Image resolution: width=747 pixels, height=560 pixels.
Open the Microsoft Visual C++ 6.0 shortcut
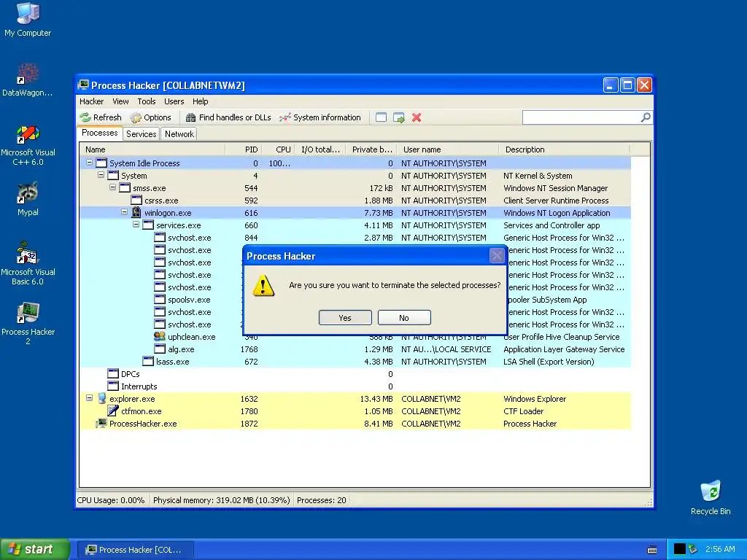(x=28, y=145)
